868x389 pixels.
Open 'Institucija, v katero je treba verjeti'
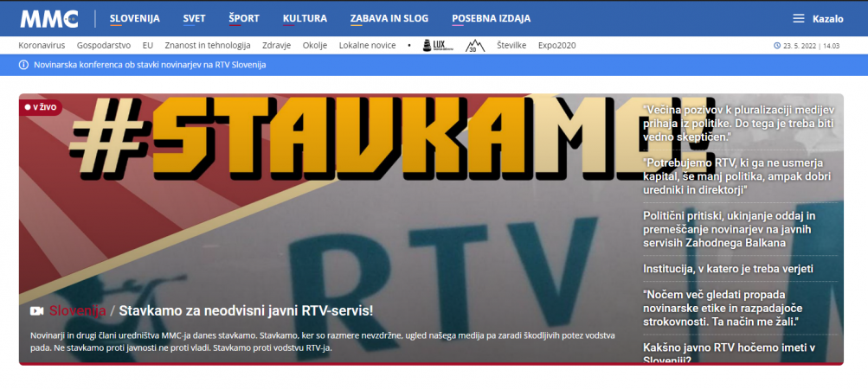pos(728,269)
